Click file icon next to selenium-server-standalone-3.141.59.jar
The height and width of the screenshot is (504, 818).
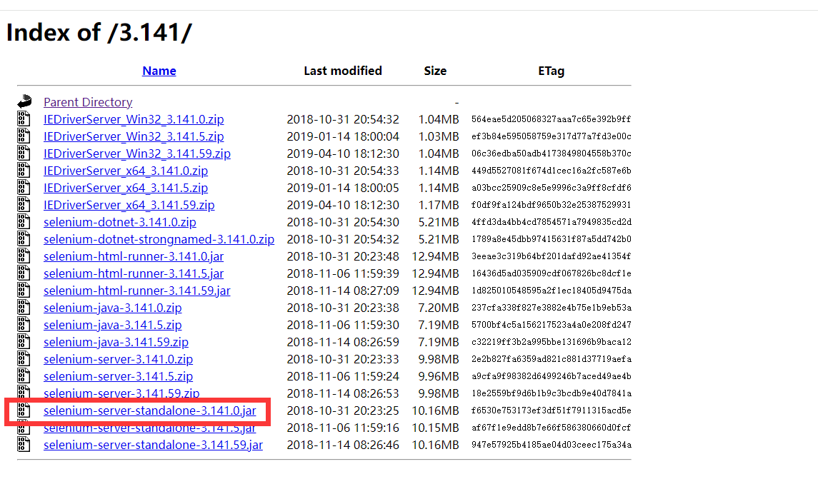click(x=24, y=445)
